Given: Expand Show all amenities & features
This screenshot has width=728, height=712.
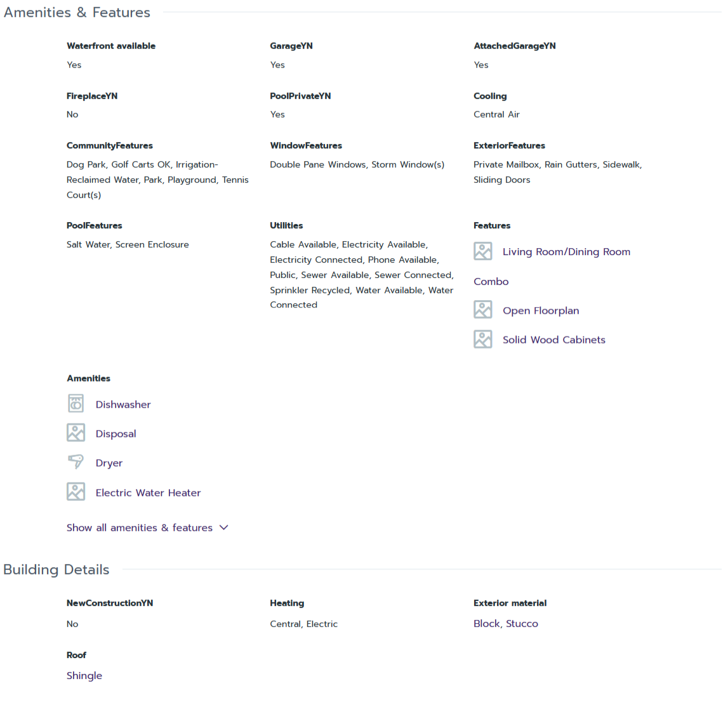Looking at the screenshot, I should [140, 528].
